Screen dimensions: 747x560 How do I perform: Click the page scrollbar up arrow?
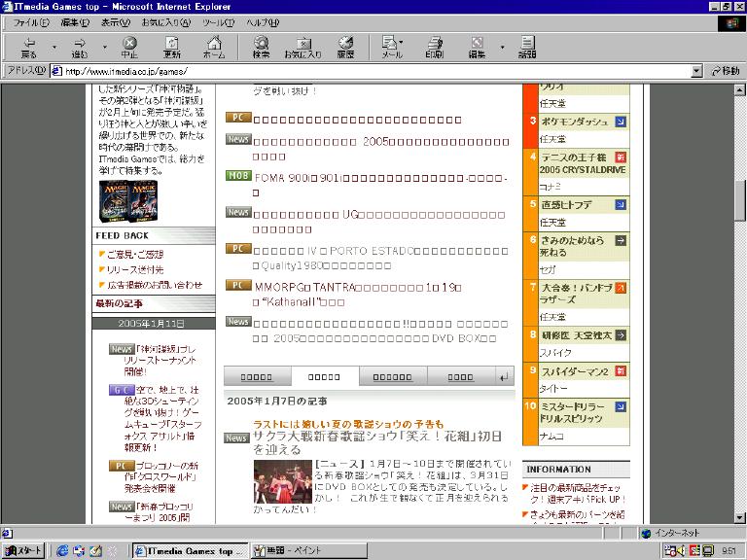(x=739, y=89)
